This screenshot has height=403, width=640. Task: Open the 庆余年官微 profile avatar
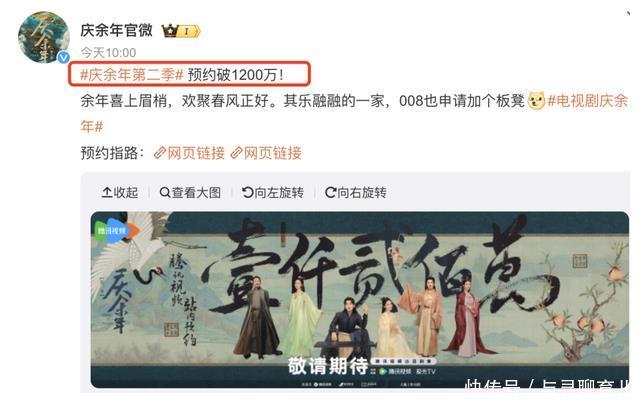pos(44,38)
